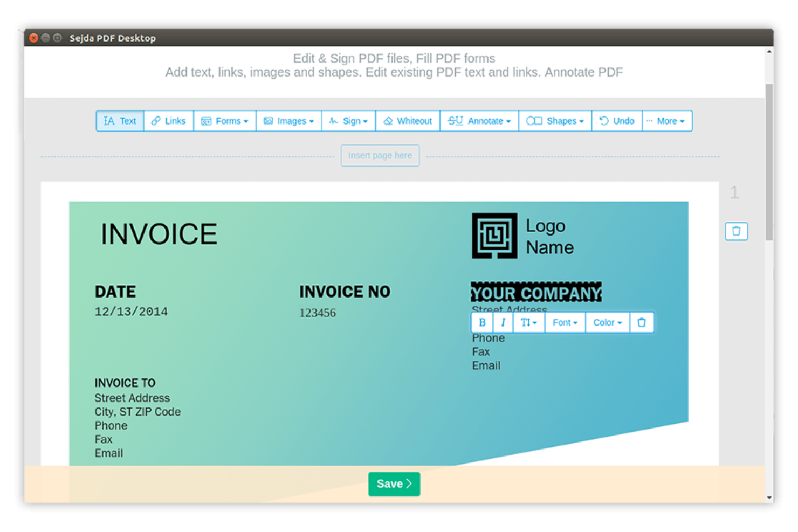Click the scrollbar down arrow

coord(769,498)
